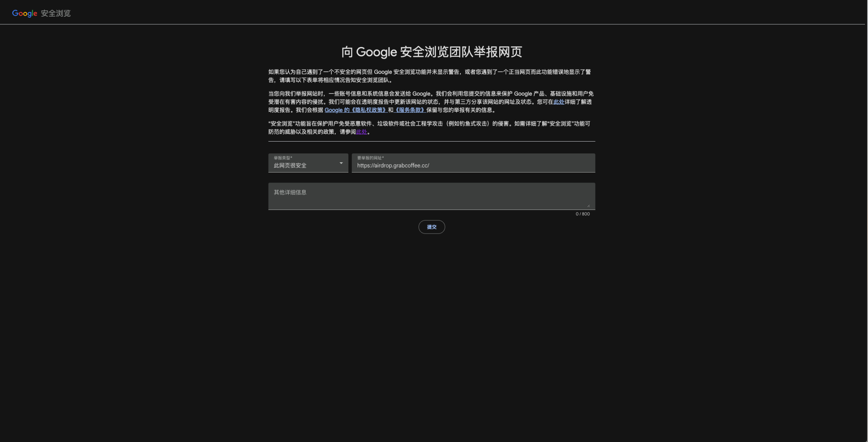
Task: Click the 举报类型 field label
Action: point(283,158)
